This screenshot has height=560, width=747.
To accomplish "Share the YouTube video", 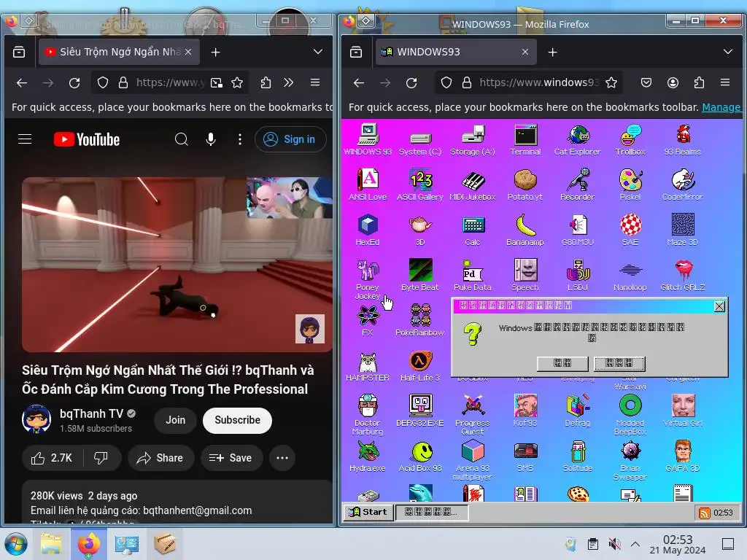I will [x=160, y=458].
